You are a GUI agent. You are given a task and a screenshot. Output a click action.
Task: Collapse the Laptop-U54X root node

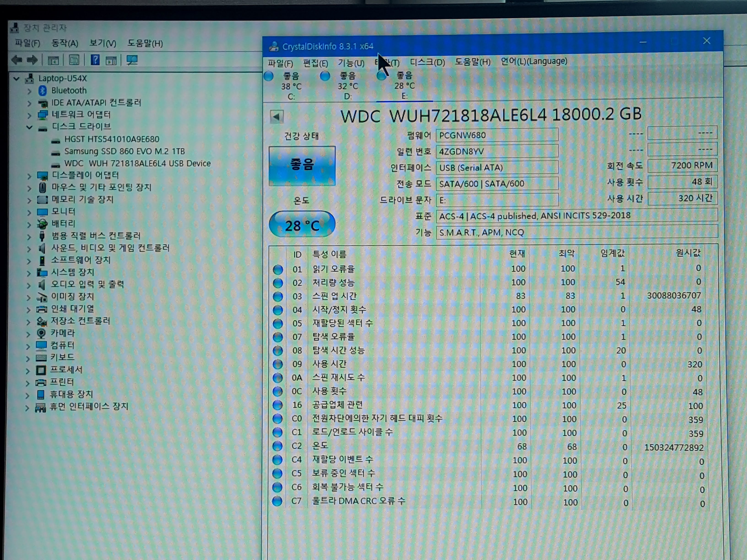click(16, 79)
